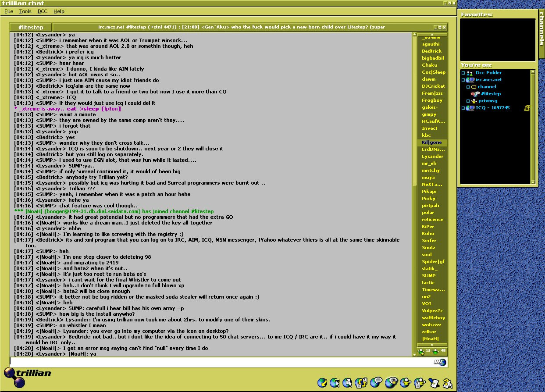Viewport: 545px width, 392px height.
Task: Select the #litestep channel tab
Action: pos(30,27)
